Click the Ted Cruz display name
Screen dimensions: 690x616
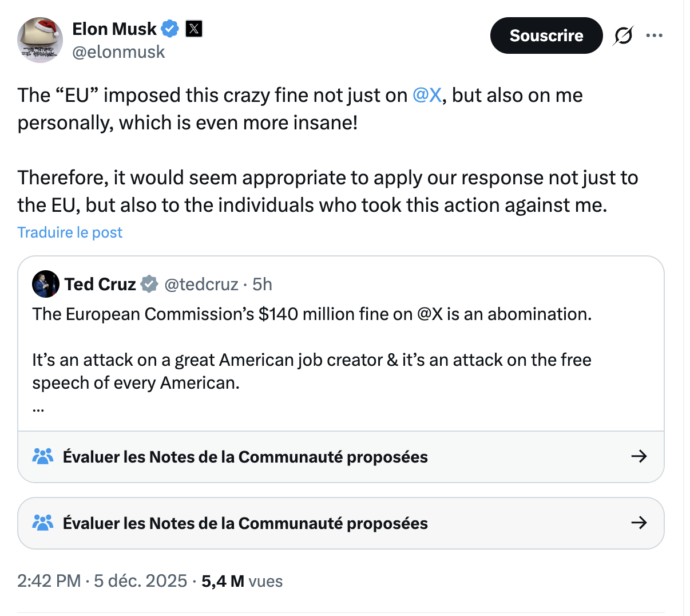click(100, 284)
